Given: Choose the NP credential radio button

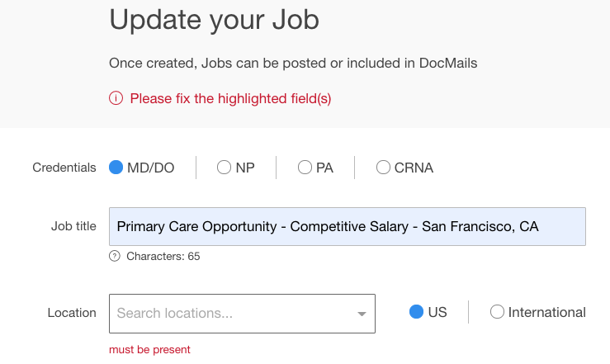Looking at the screenshot, I should pos(224,168).
